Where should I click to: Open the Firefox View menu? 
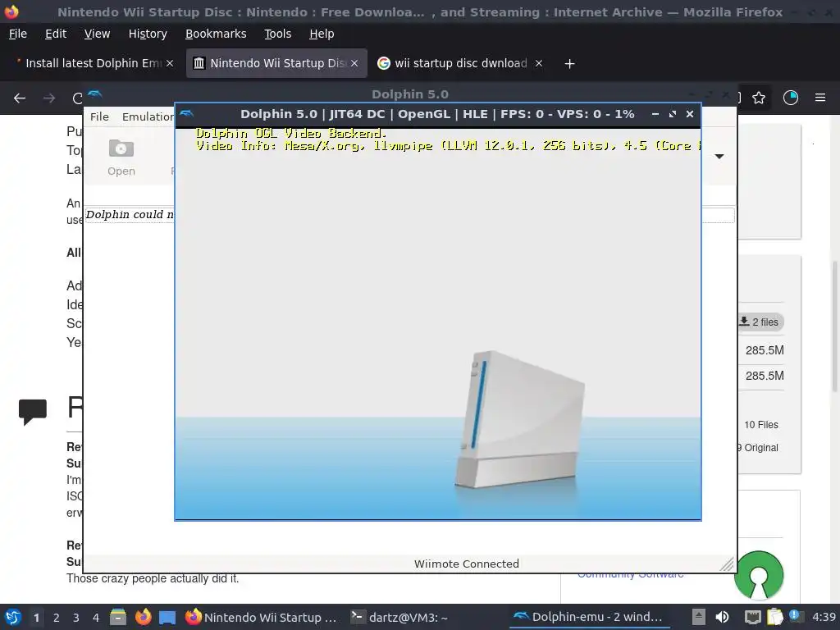click(97, 34)
